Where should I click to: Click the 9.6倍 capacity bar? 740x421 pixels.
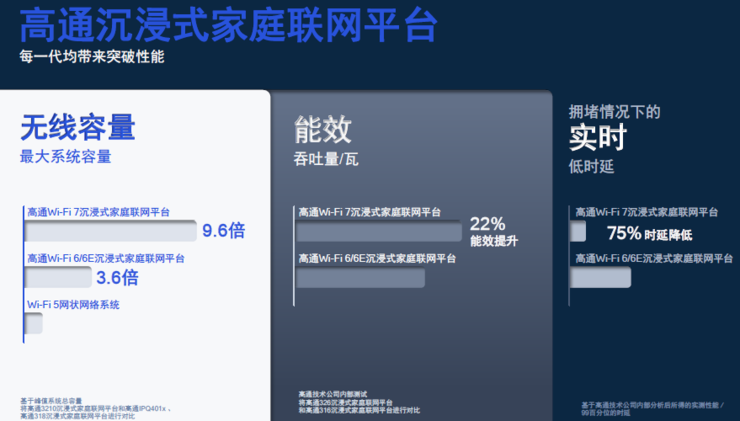tap(110, 231)
